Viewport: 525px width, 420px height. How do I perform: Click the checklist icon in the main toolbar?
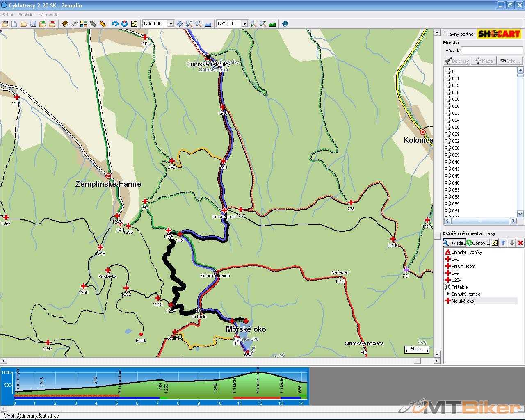pyautogui.click(x=134, y=24)
